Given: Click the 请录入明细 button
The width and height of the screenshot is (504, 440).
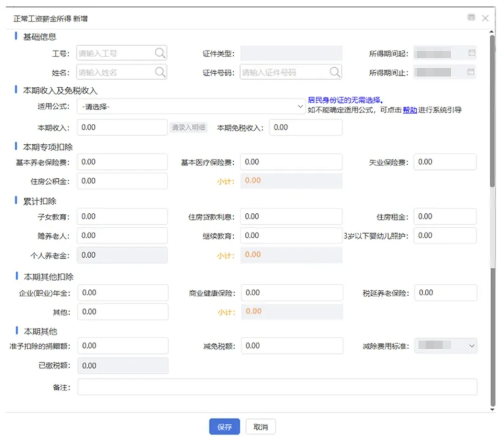Looking at the screenshot, I should [188, 127].
